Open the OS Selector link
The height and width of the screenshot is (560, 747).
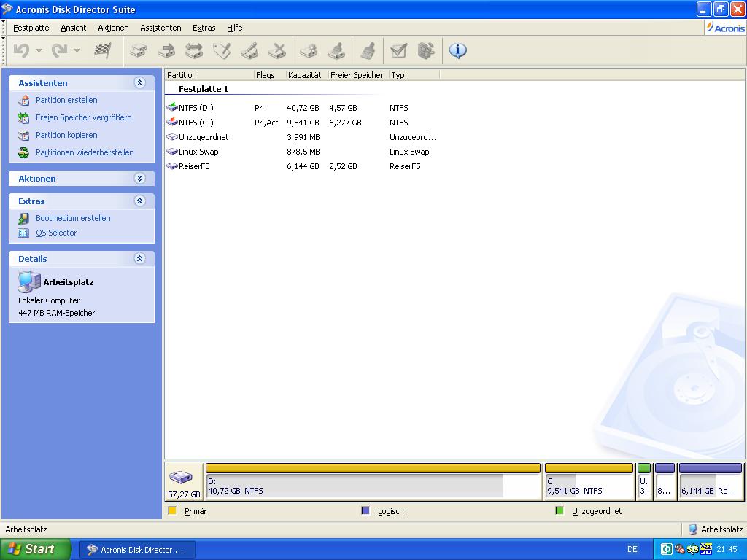click(x=56, y=233)
